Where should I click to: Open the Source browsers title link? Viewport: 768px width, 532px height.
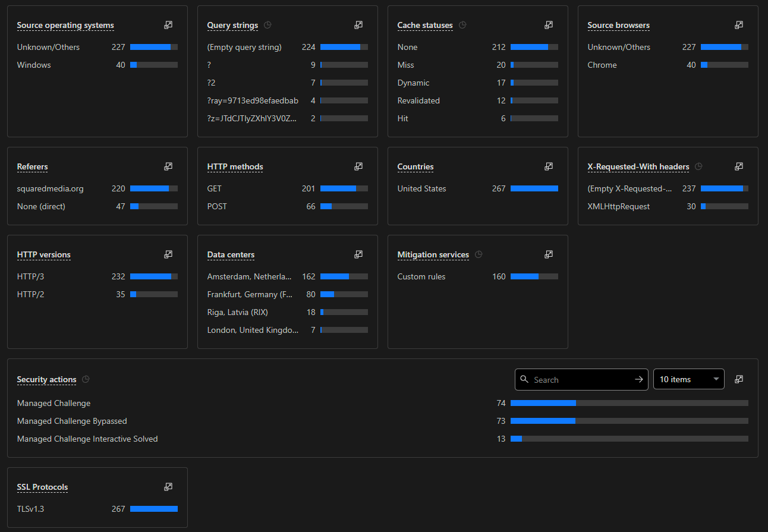click(619, 26)
